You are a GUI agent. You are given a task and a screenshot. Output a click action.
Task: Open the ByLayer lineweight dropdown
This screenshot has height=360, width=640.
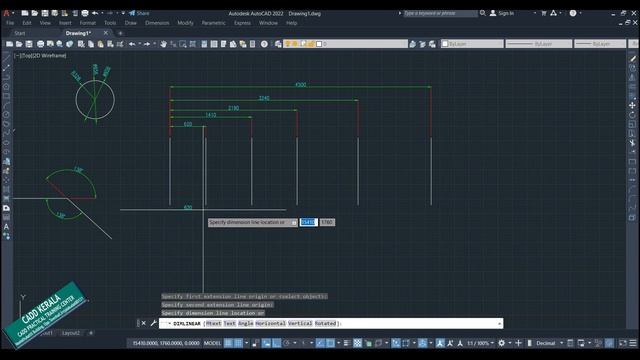click(600, 44)
